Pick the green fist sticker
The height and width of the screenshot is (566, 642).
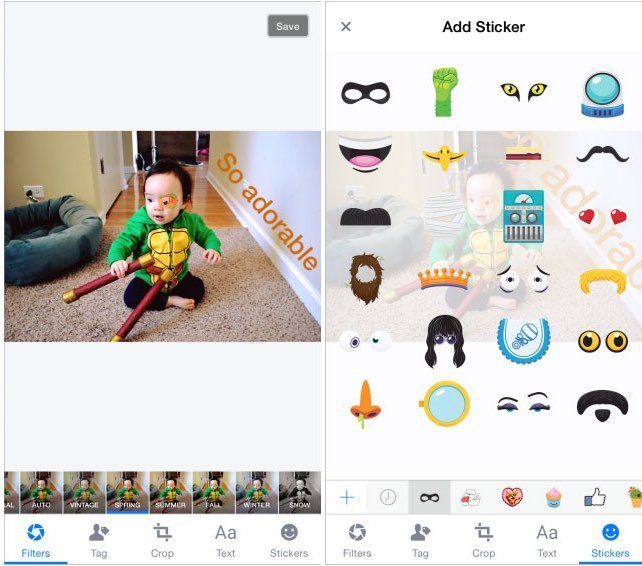tap(444, 92)
